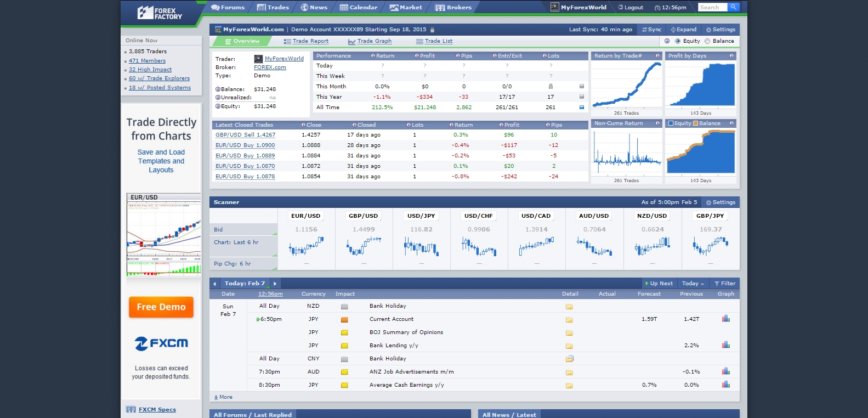
Task: Open graph icon for Current Account event
Action: tap(725, 319)
